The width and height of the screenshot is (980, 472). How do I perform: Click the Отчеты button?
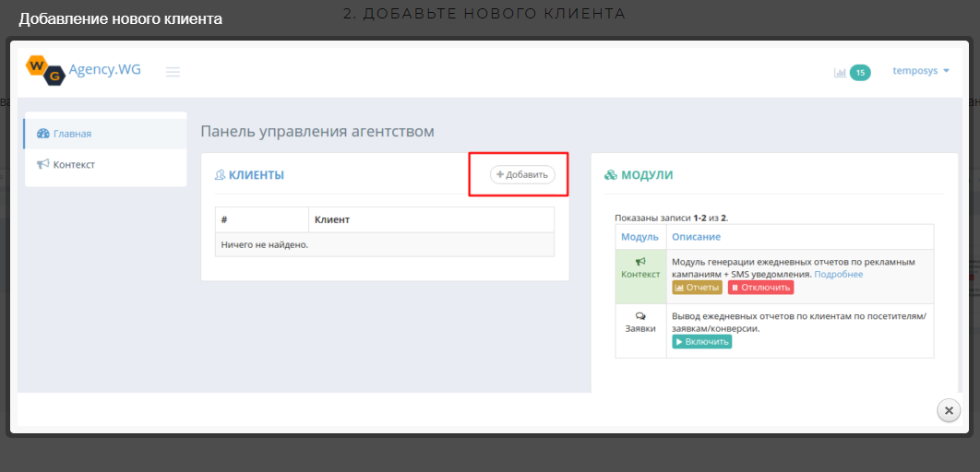(x=697, y=288)
